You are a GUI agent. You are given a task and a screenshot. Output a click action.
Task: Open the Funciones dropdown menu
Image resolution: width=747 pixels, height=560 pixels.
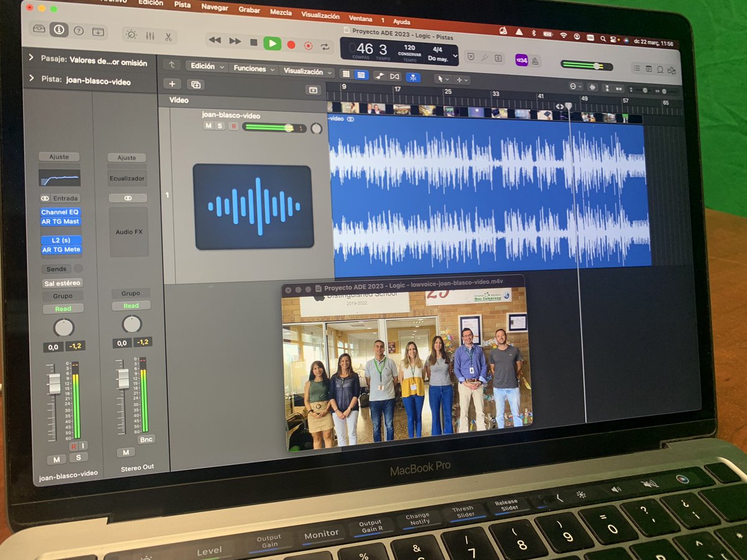tap(253, 68)
